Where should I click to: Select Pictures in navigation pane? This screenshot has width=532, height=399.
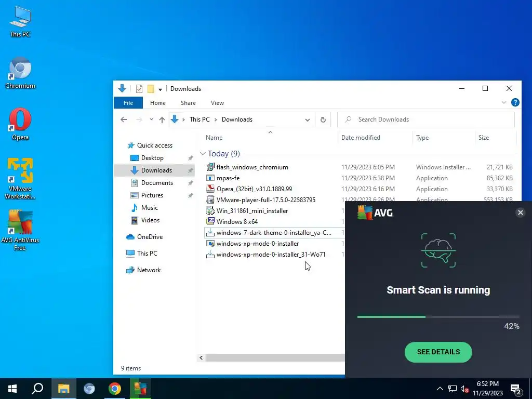coord(152,195)
